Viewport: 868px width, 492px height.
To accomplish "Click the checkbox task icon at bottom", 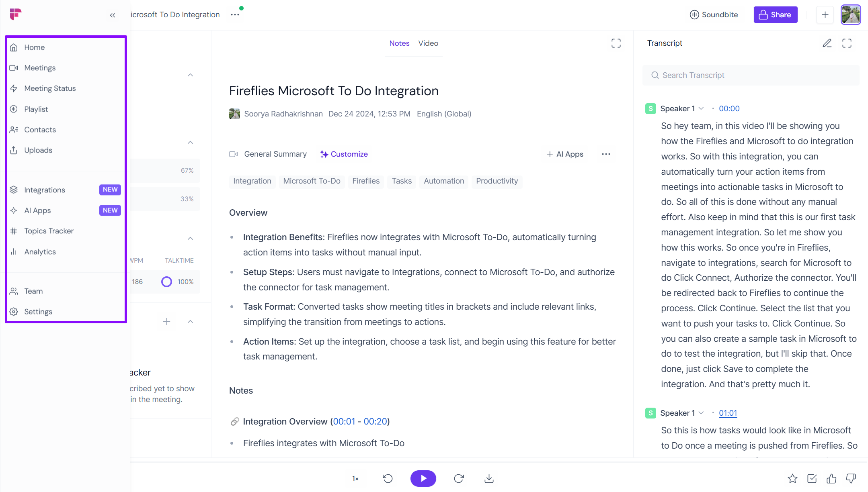I will 812,479.
